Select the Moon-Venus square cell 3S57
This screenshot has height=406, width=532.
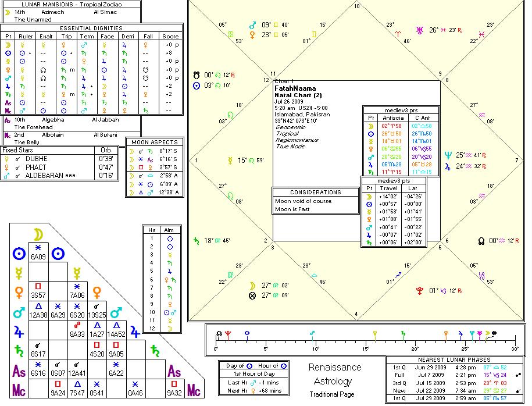coord(38,291)
